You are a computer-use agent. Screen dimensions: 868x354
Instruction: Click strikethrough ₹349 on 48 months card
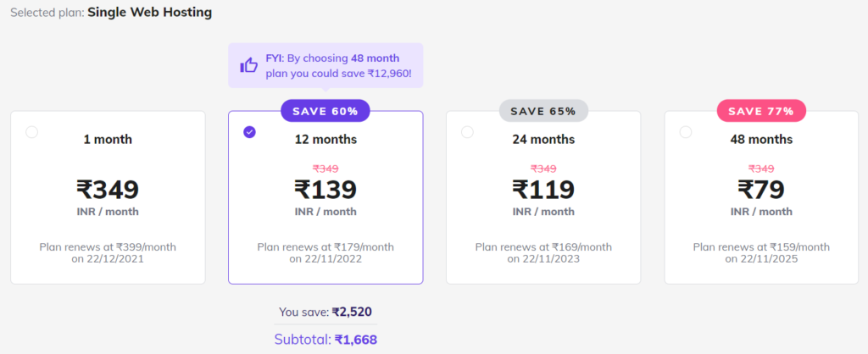761,169
